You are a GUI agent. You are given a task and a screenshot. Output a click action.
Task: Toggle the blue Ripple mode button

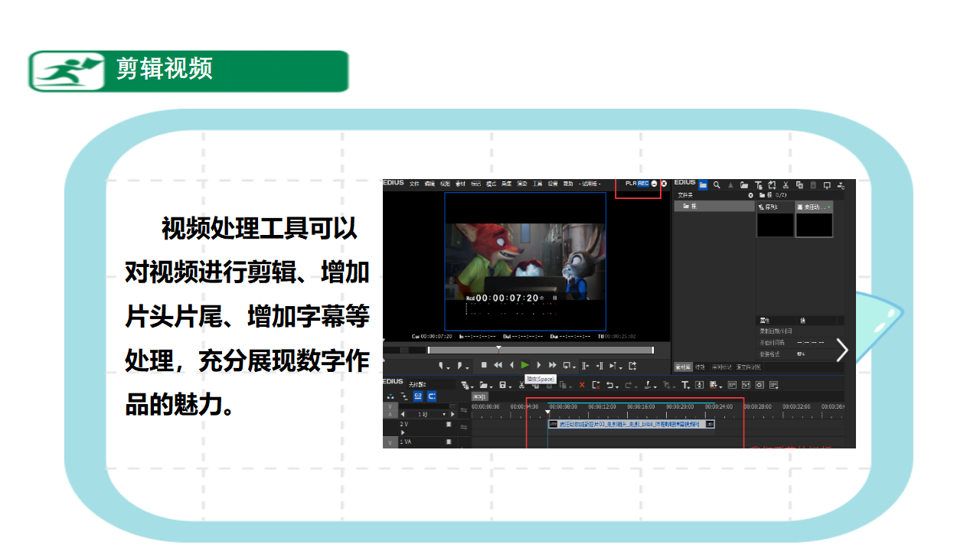point(418,396)
